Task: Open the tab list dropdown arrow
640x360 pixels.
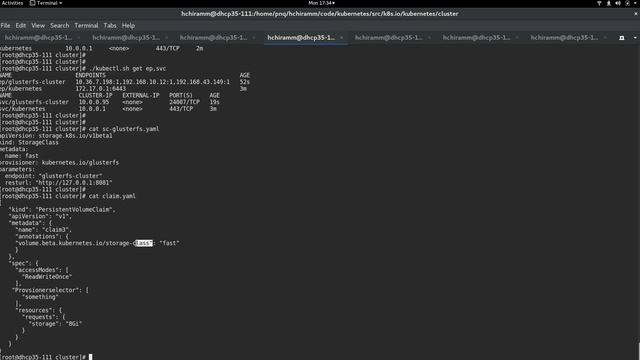Action: (x=635, y=38)
